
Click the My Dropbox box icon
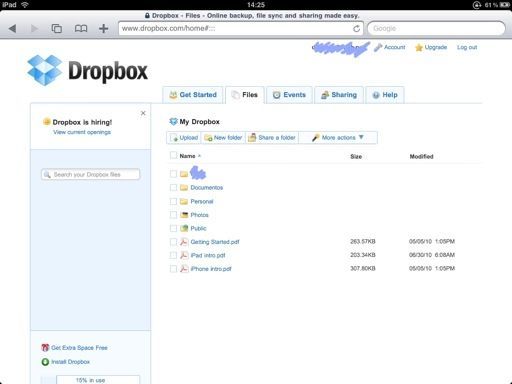pyautogui.click(x=173, y=122)
